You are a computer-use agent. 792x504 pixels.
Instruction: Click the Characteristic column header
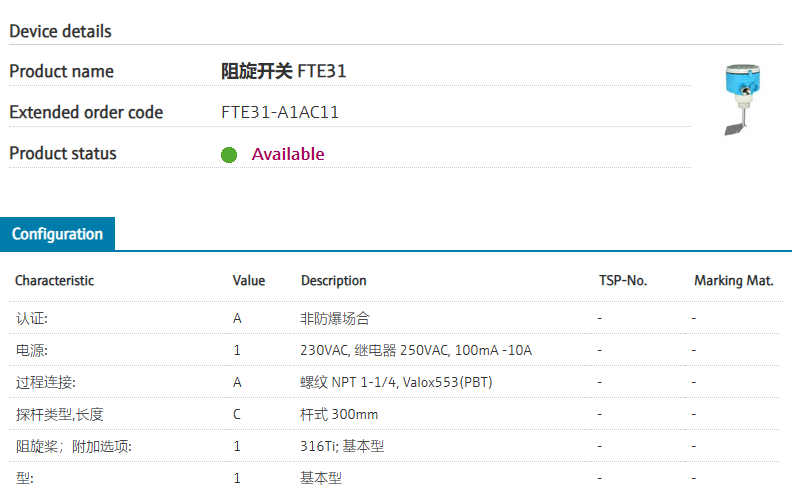tap(54, 281)
